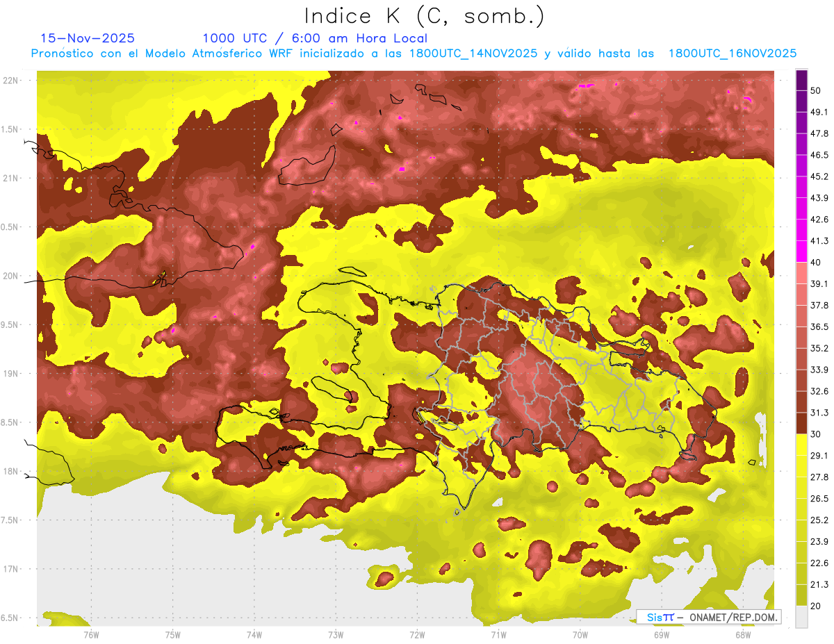Select the '35.2' color scale value
Image resolution: width=834 pixels, height=644 pixels.
(819, 348)
